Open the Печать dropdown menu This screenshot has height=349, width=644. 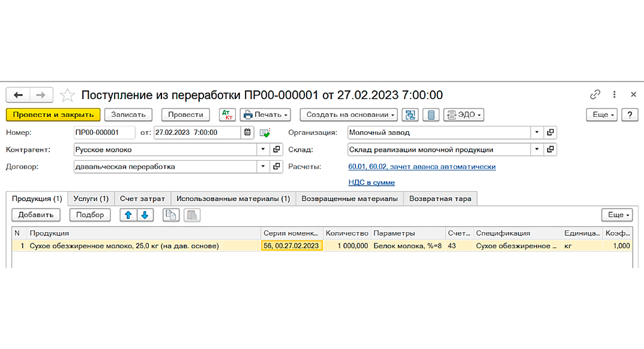click(265, 115)
